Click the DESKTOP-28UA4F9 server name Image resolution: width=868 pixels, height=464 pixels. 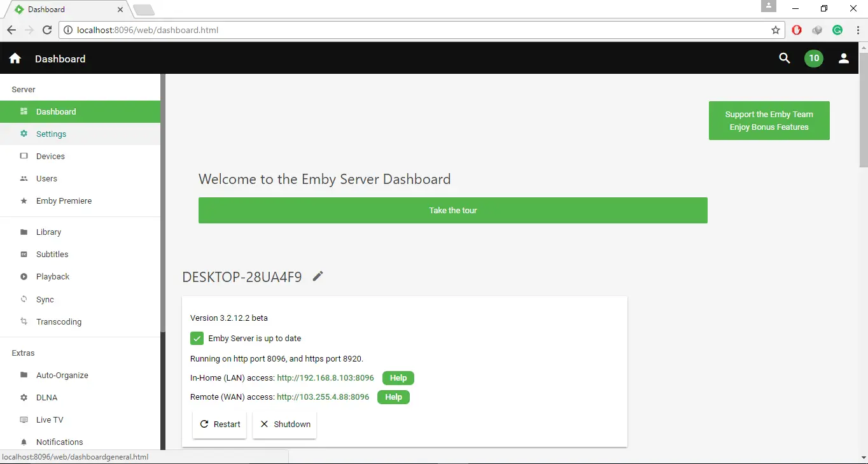(242, 277)
